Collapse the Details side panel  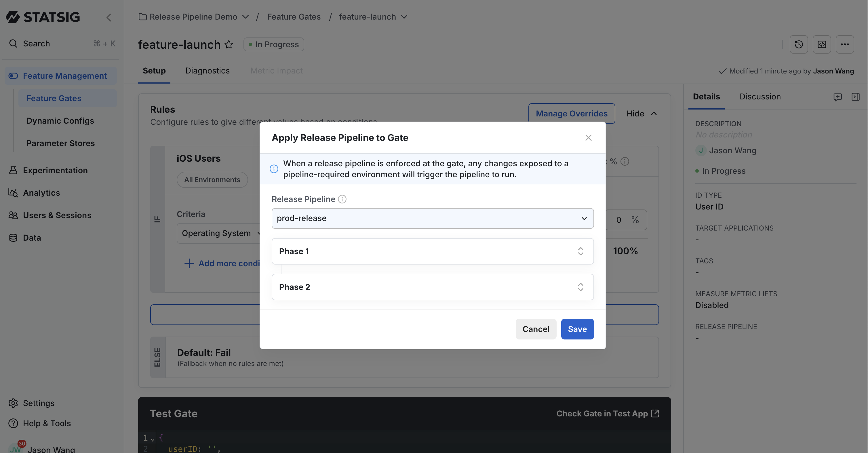(856, 97)
